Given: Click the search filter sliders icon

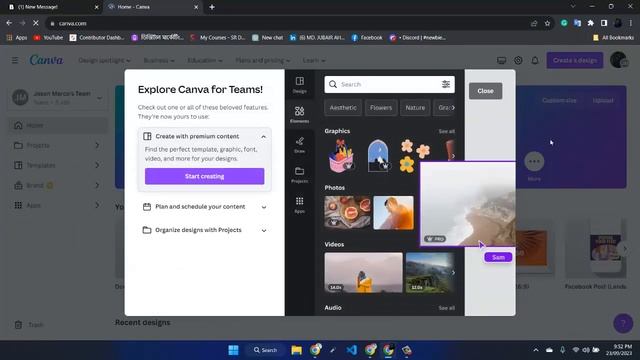Looking at the screenshot, I should (446, 84).
